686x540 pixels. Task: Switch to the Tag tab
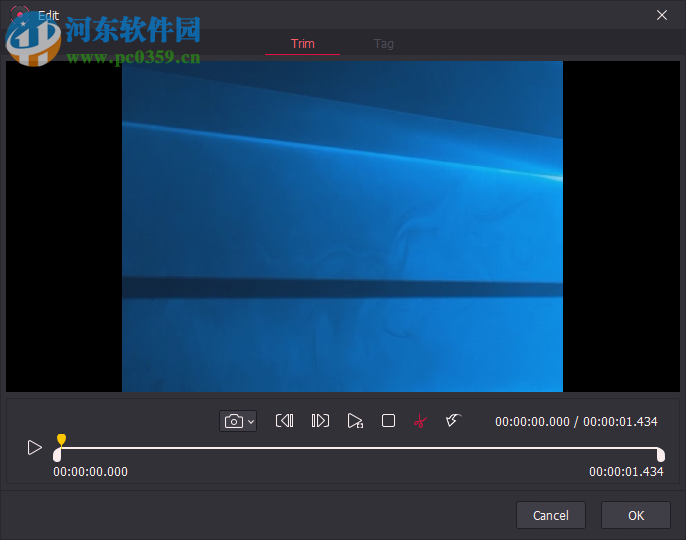[384, 44]
